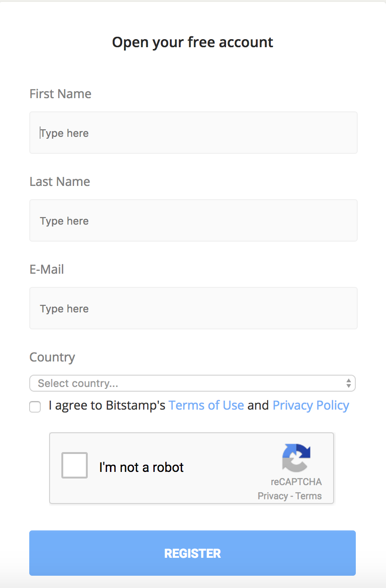The width and height of the screenshot is (386, 588).
Task: Click the Last Name field label
Action: (x=60, y=182)
